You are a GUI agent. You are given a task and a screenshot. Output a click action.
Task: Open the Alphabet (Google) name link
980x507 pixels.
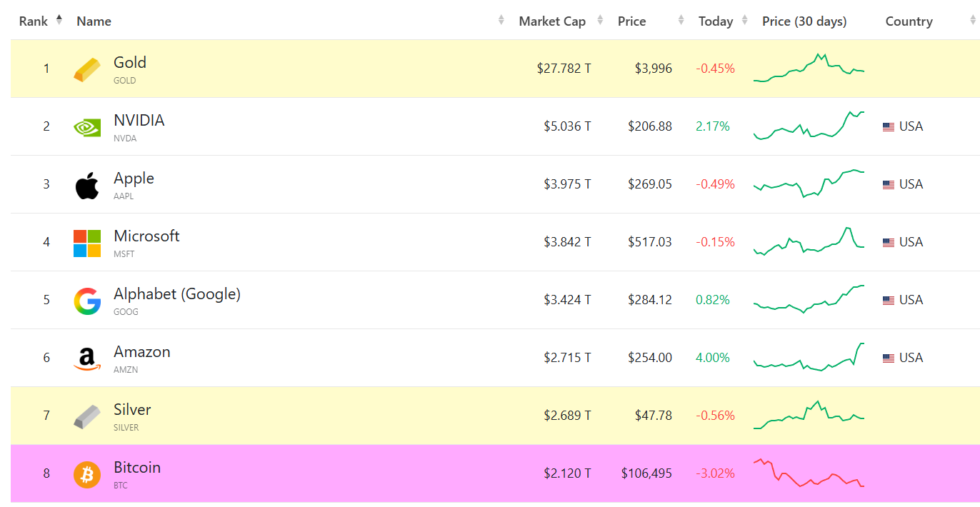(x=177, y=294)
